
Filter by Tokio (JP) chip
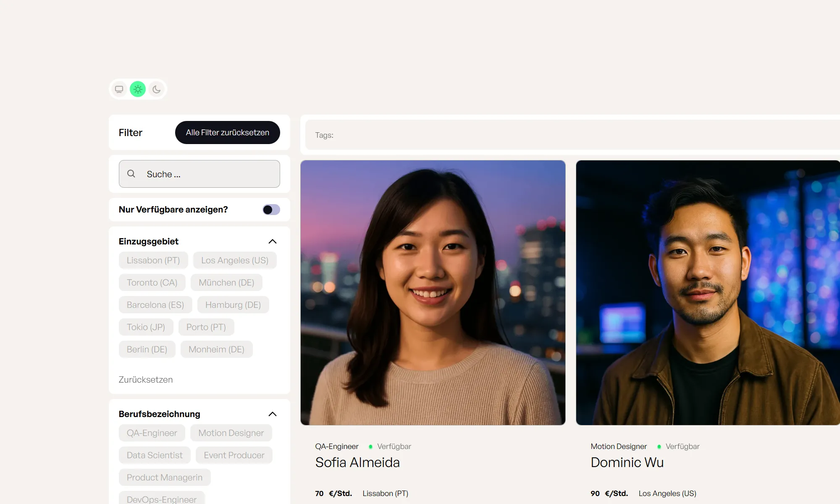tap(146, 327)
